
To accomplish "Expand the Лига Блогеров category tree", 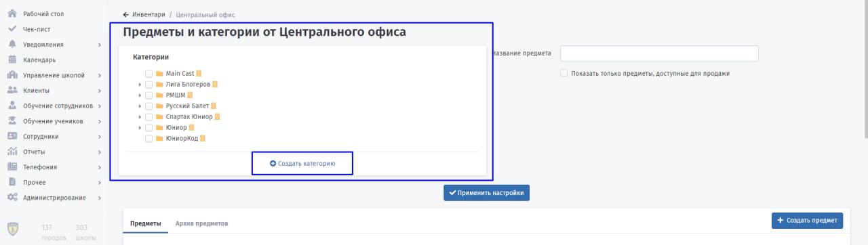I will click(x=140, y=85).
